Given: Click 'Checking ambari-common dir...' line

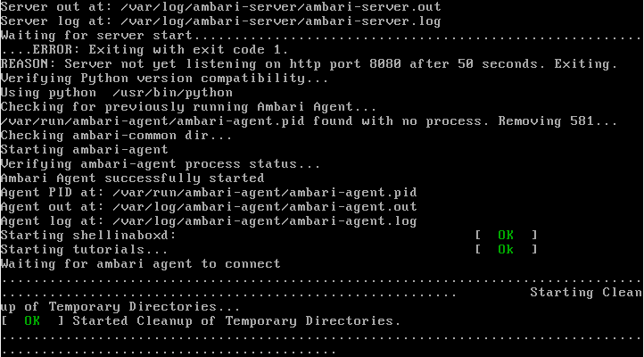Looking at the screenshot, I should click(x=116, y=135).
